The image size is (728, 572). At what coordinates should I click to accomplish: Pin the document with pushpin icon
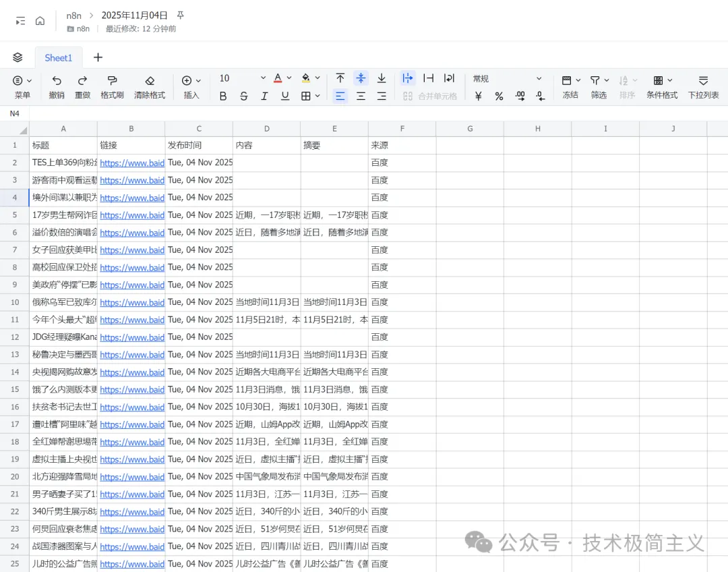181,16
